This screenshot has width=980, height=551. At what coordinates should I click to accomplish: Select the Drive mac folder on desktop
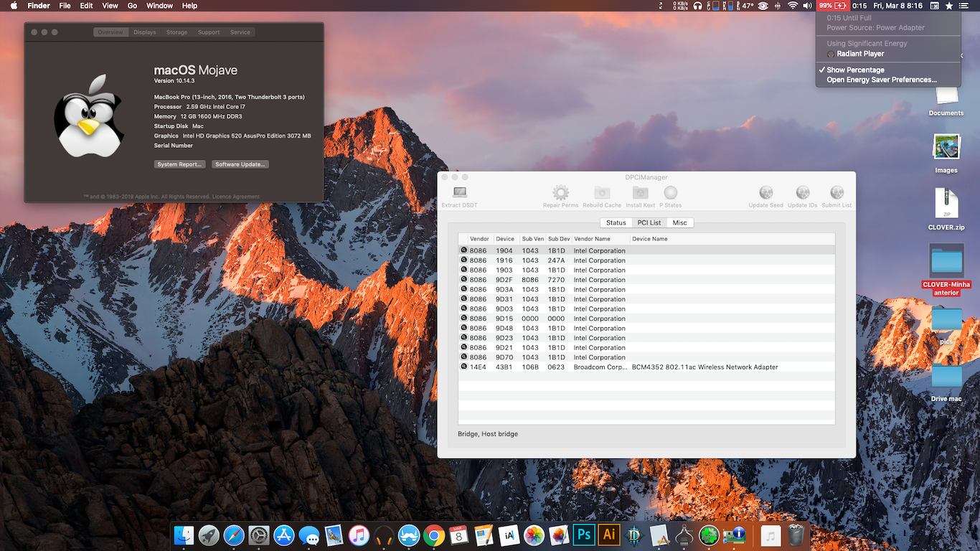(946, 382)
